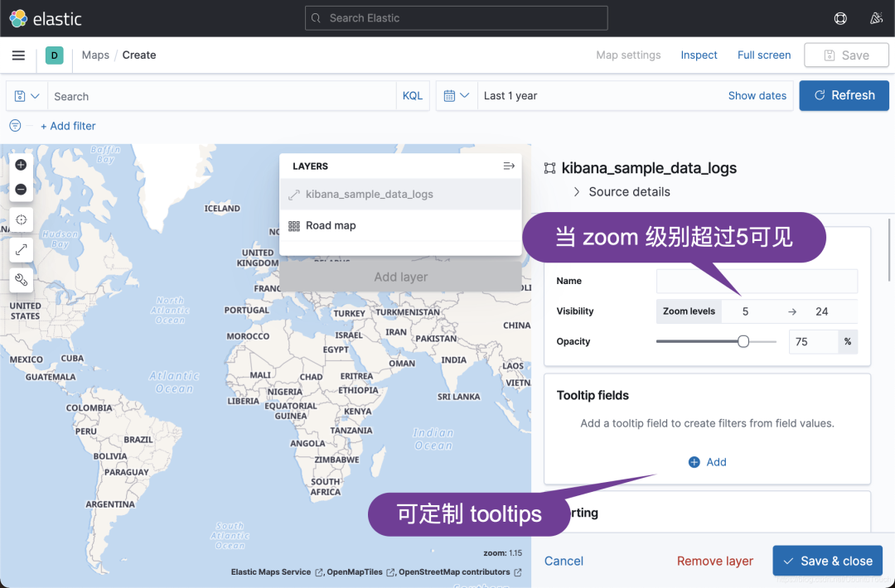This screenshot has width=895, height=588.
Task: Open the newsfeed celebration icon
Action: pyautogui.click(x=876, y=18)
